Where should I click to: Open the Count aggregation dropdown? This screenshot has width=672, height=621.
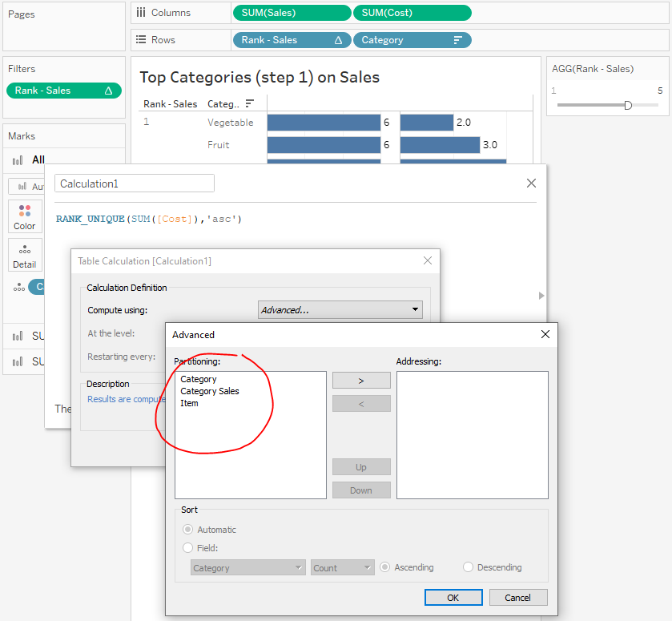[x=342, y=567]
